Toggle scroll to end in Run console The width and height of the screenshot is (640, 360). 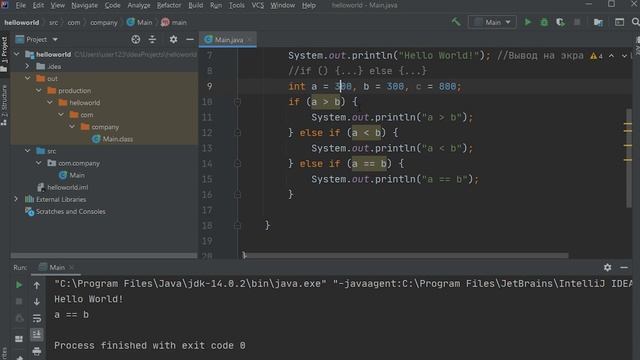coord(37,335)
